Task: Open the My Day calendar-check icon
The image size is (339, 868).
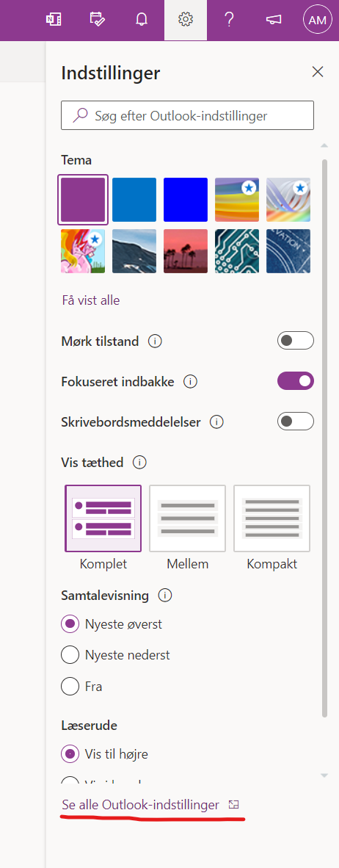Action: tap(98, 20)
